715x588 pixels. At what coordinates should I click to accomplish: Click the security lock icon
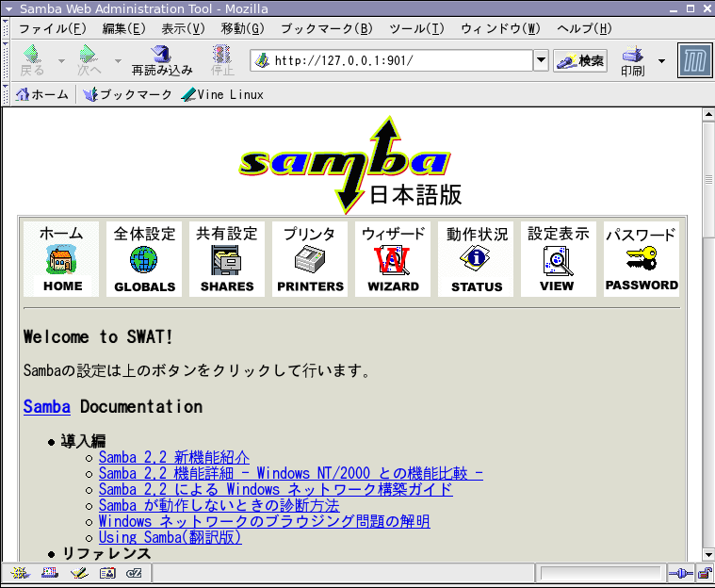tap(705, 574)
